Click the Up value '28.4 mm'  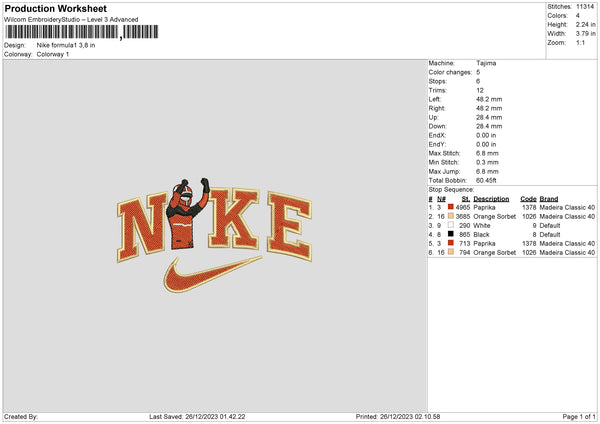click(489, 117)
